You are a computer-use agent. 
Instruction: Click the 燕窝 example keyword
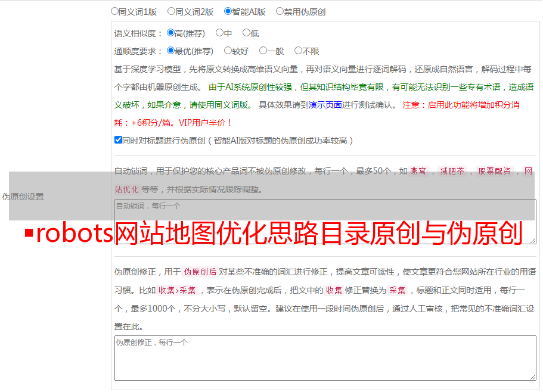pyautogui.click(x=418, y=171)
